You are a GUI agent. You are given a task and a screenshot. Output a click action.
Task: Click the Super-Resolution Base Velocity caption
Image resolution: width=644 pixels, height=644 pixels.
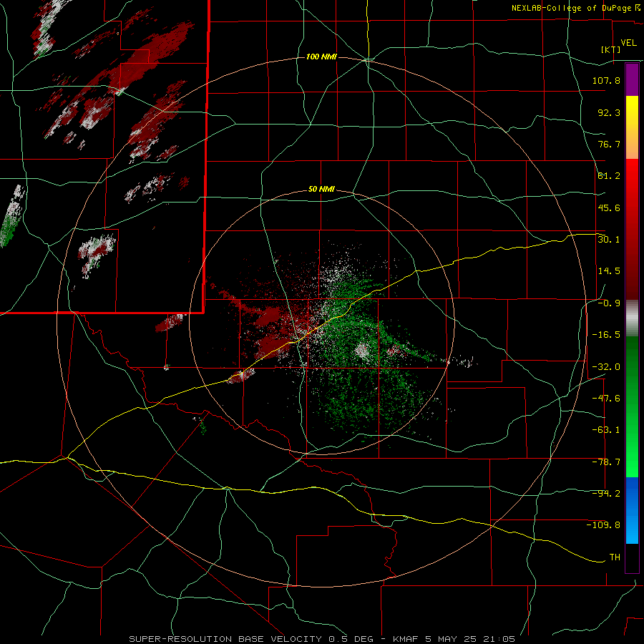point(321,639)
